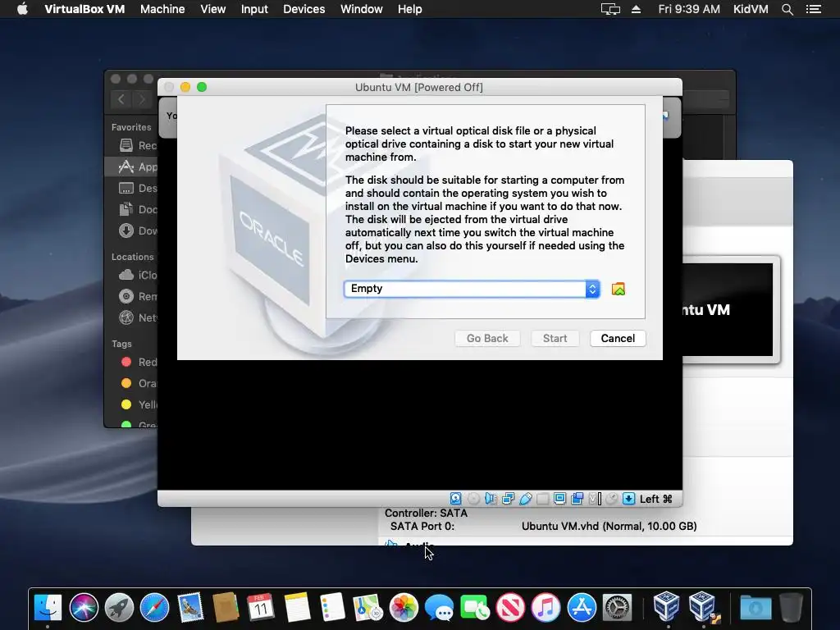The image size is (840, 630).
Task: Open iTunes from the Dock
Action: [546, 608]
